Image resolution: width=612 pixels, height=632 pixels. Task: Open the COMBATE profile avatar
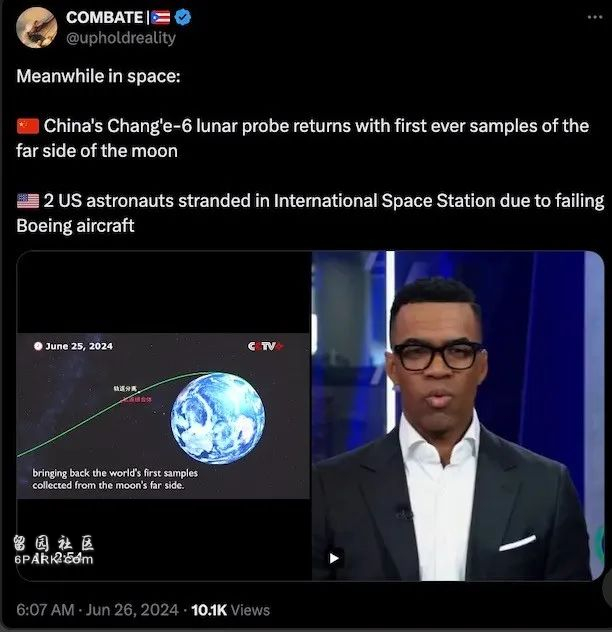(37, 27)
